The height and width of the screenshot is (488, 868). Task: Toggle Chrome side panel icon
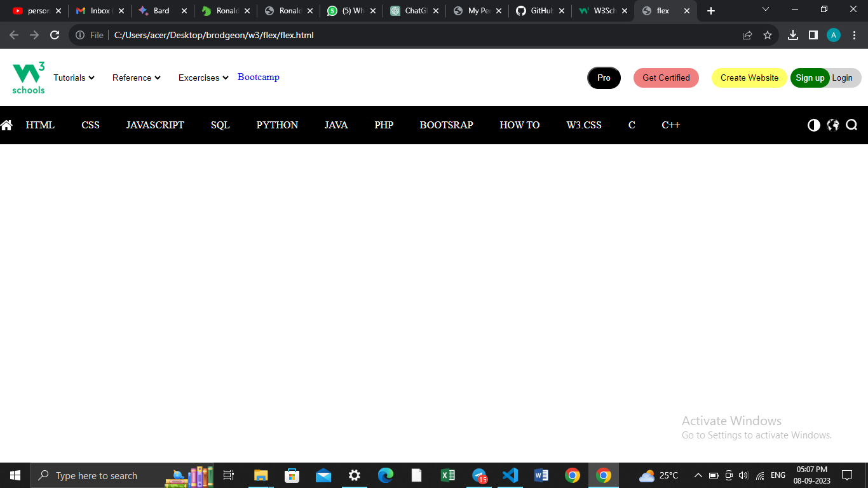[x=813, y=35]
